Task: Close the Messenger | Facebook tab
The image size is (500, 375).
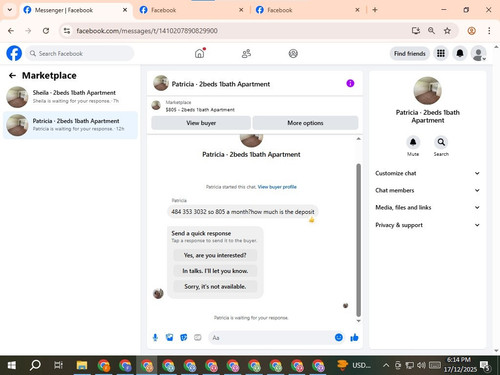Action: click(x=125, y=10)
